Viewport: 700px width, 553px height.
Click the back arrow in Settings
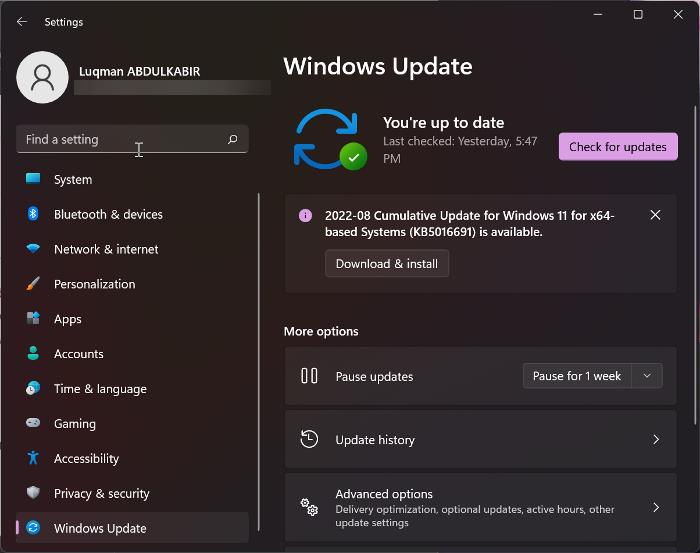22,21
